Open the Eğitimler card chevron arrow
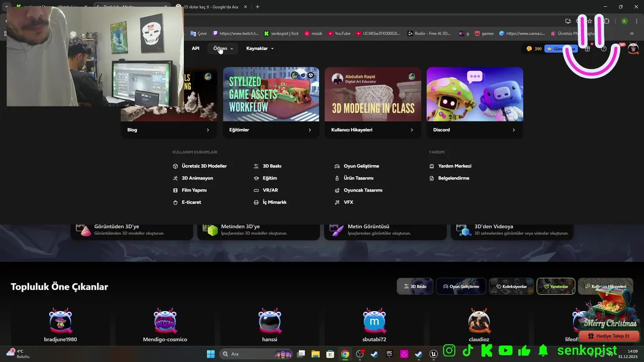 coord(309,130)
